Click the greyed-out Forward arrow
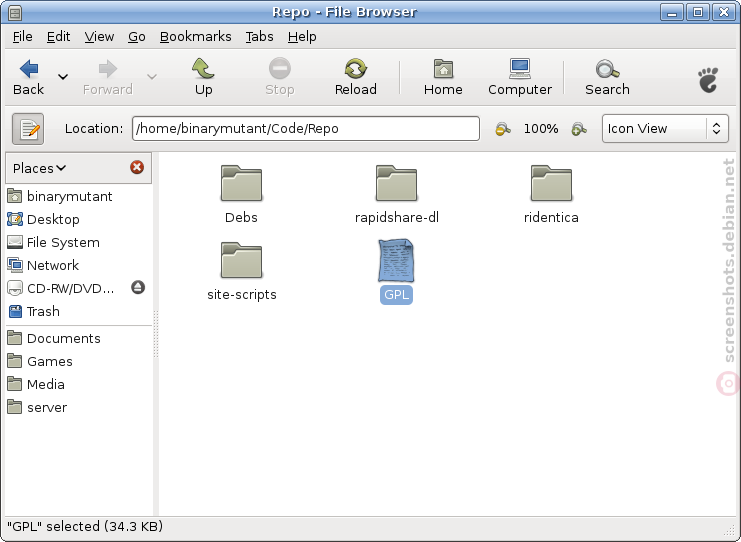The height and width of the screenshot is (542, 741). [108, 77]
